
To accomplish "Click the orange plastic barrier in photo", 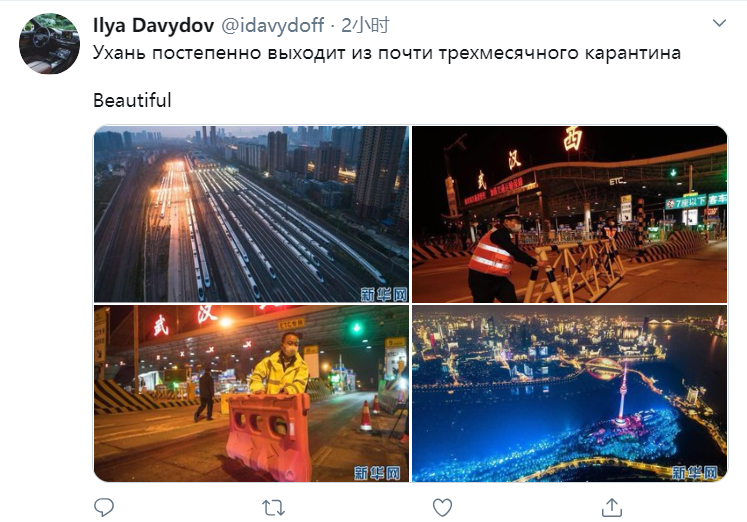I will tap(269, 435).
